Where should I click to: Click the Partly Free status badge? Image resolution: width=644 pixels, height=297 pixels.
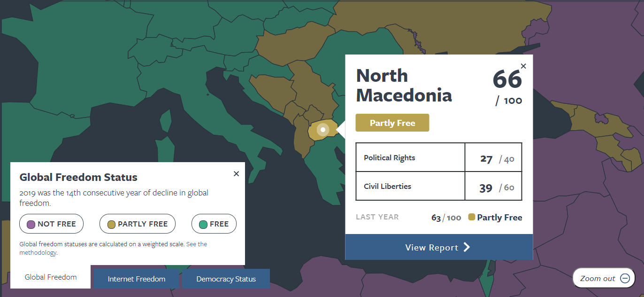392,123
